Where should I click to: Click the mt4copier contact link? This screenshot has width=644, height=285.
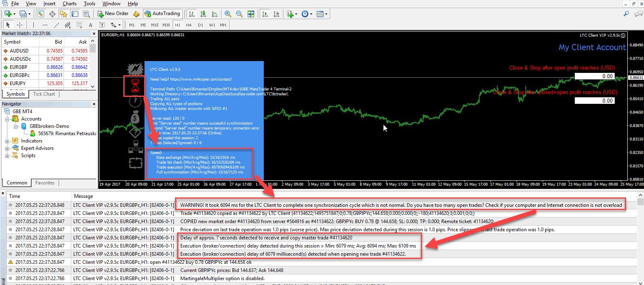[x=201, y=79]
